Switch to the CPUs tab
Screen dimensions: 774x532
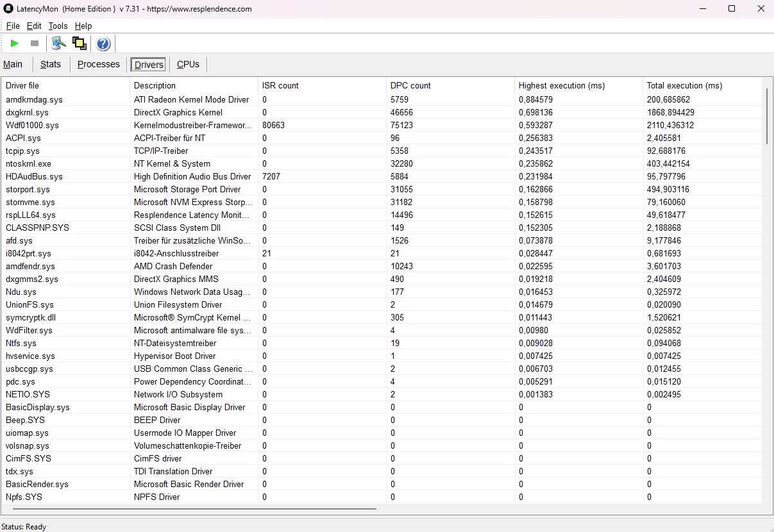(x=188, y=64)
